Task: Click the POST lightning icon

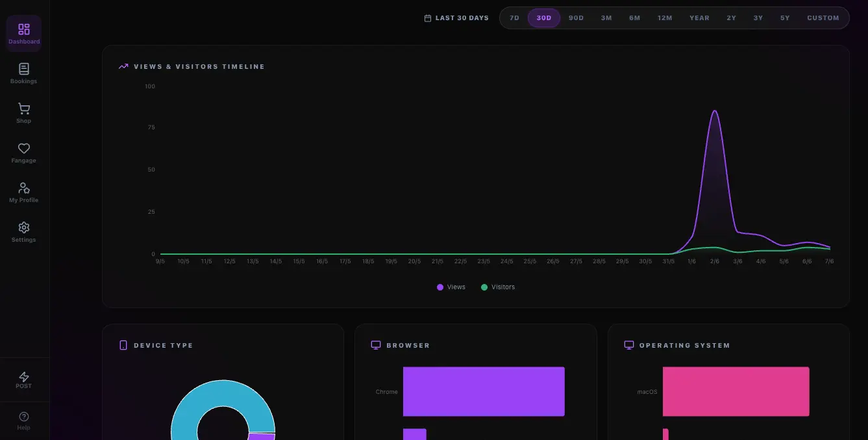Action: [x=24, y=376]
